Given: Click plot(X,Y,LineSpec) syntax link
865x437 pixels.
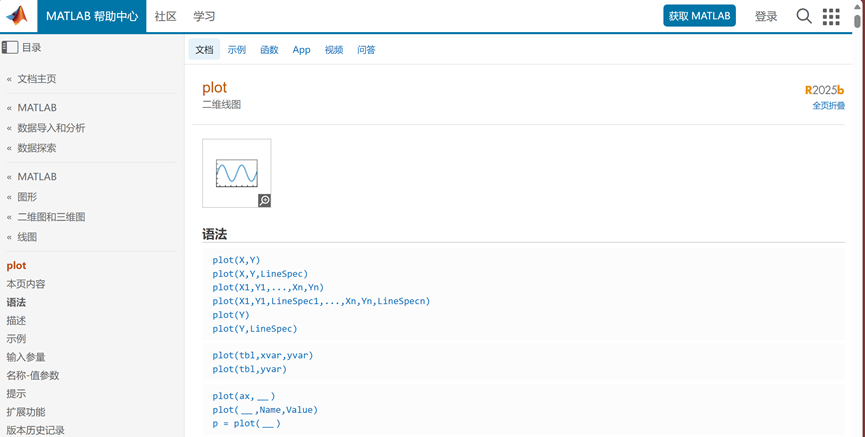Looking at the screenshot, I should [x=260, y=274].
